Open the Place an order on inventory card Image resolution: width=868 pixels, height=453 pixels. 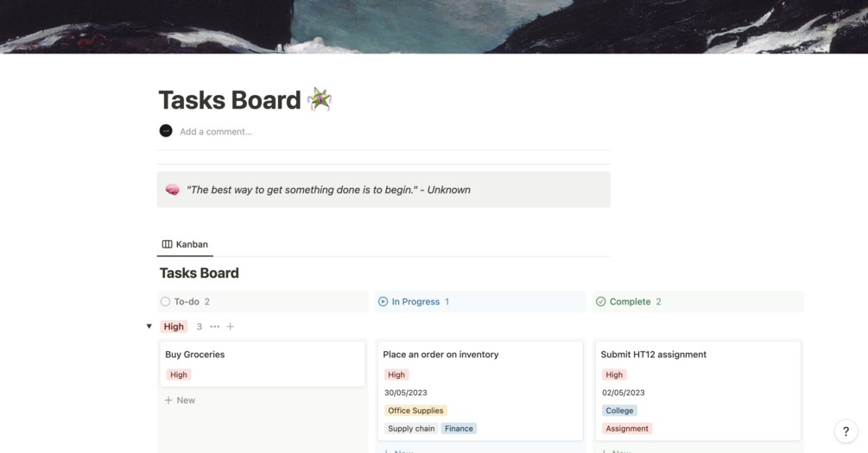(480, 355)
